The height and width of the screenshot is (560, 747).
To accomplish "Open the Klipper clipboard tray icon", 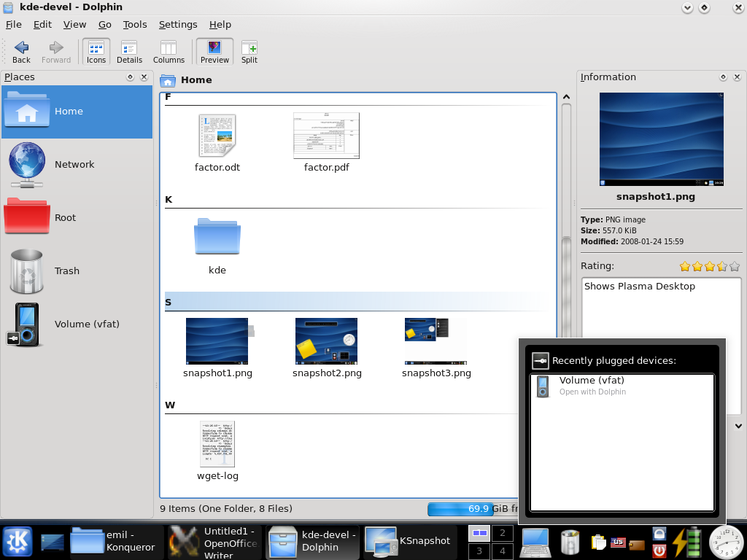I will pyautogui.click(x=598, y=542).
